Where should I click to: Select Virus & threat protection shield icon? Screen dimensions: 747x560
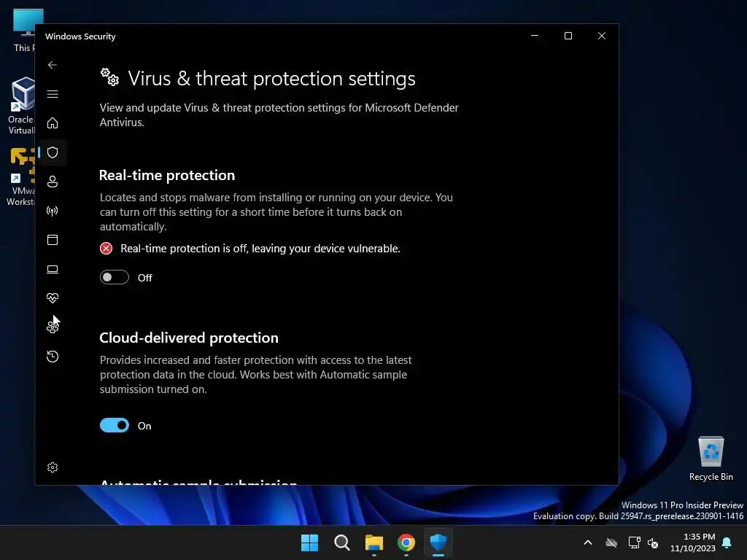click(x=53, y=152)
